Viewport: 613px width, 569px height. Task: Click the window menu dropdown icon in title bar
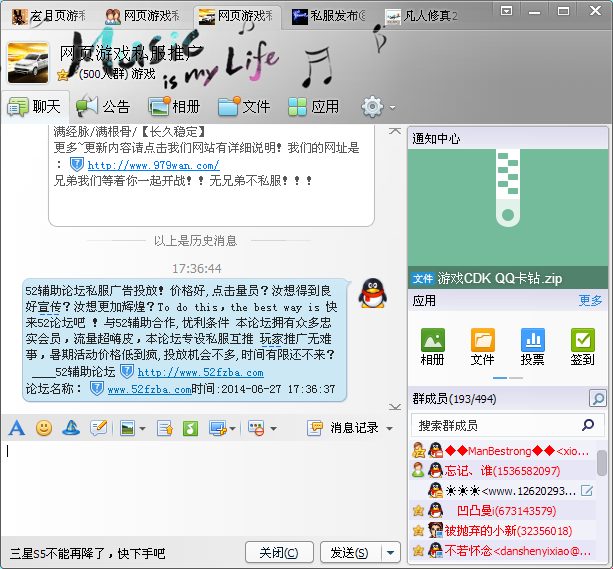(506, 11)
